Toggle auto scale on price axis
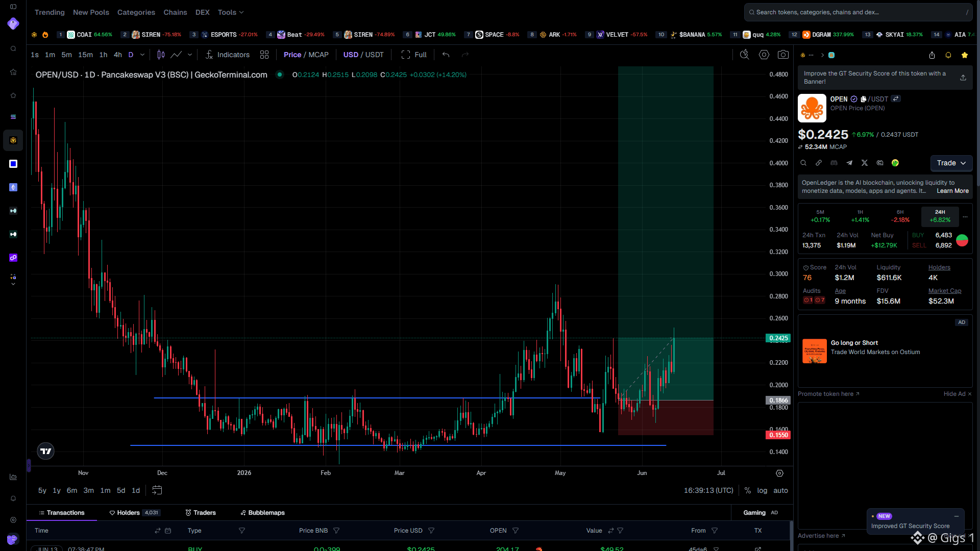 [780, 490]
